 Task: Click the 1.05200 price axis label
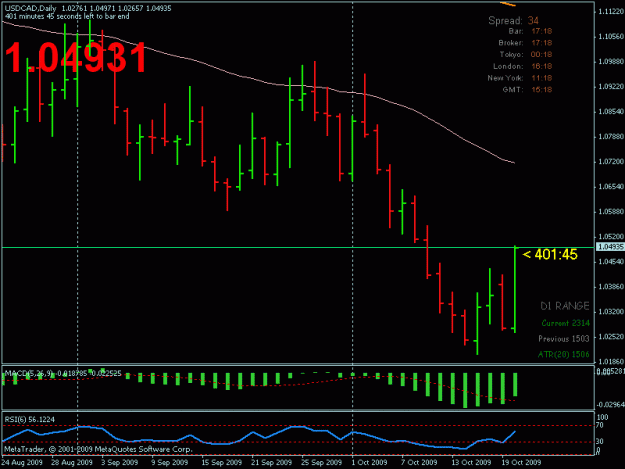(x=611, y=237)
